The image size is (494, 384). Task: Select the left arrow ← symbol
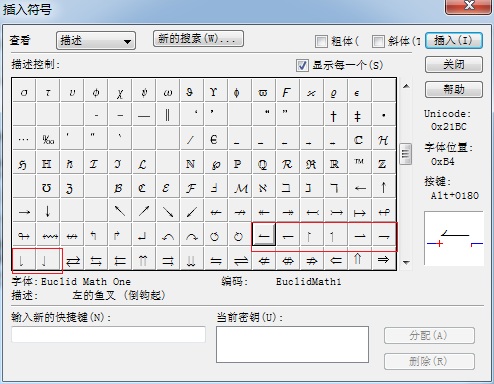[360, 187]
